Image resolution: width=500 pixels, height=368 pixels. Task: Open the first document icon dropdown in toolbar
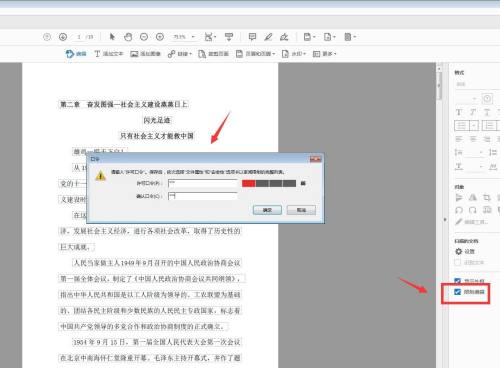click(309, 37)
